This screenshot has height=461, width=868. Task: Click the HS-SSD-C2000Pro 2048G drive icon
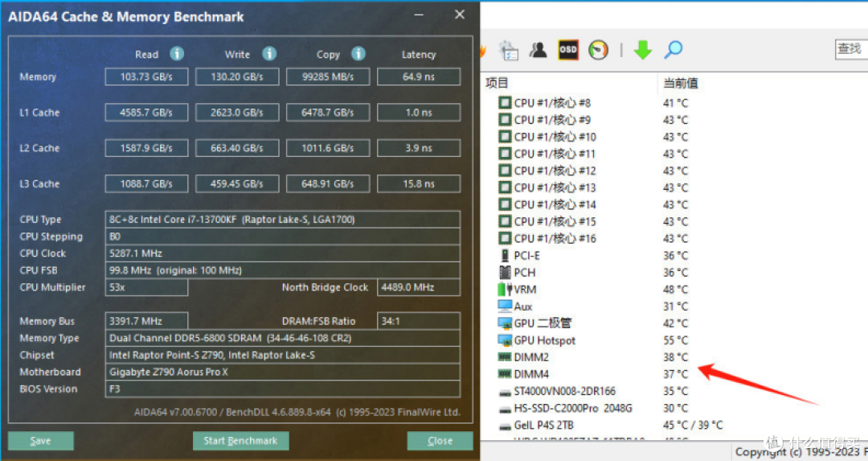coord(504,410)
